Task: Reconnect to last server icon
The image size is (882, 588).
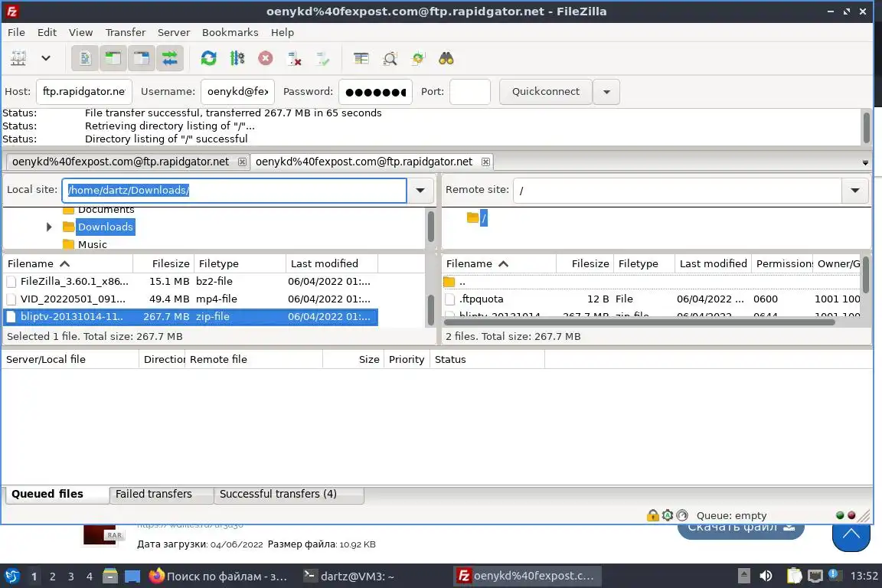Action: pos(323,58)
